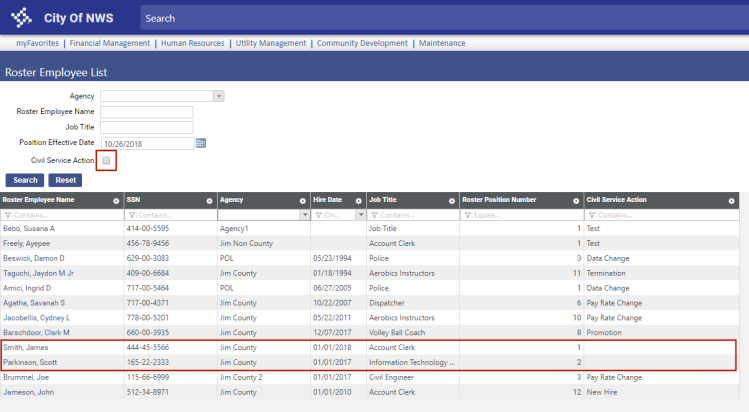Open the Agency column filter dropdown

pyautogui.click(x=302, y=215)
